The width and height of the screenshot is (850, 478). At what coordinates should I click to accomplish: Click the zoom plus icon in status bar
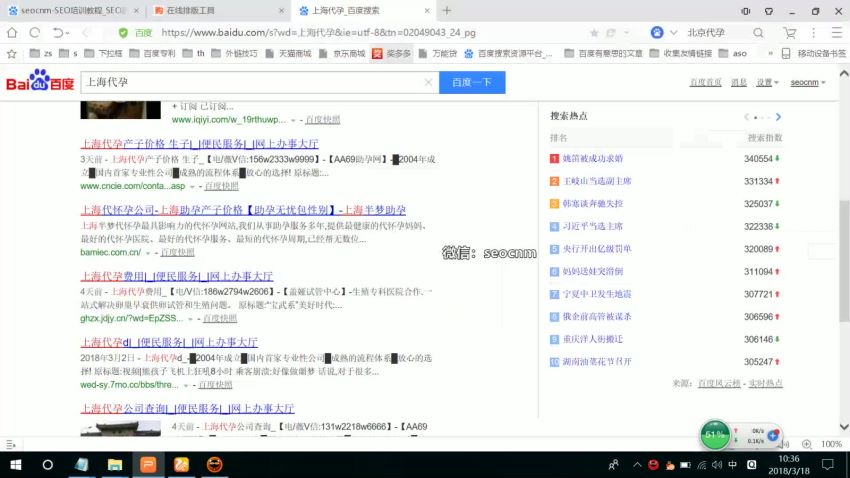(x=807, y=444)
